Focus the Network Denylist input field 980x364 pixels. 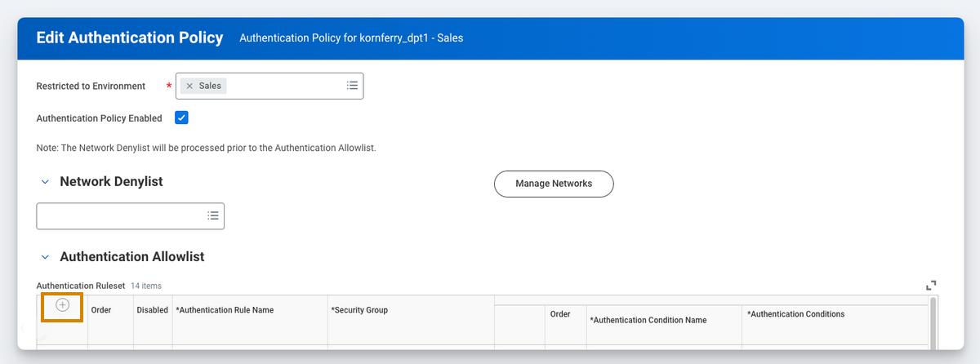[120, 215]
